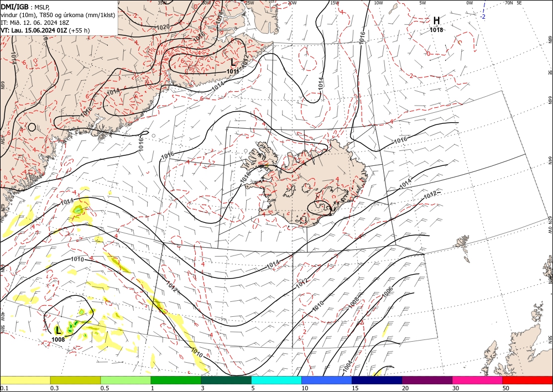The image size is (553, 392).
Task: Click the '1011' low pressure value
Action: click(x=233, y=71)
